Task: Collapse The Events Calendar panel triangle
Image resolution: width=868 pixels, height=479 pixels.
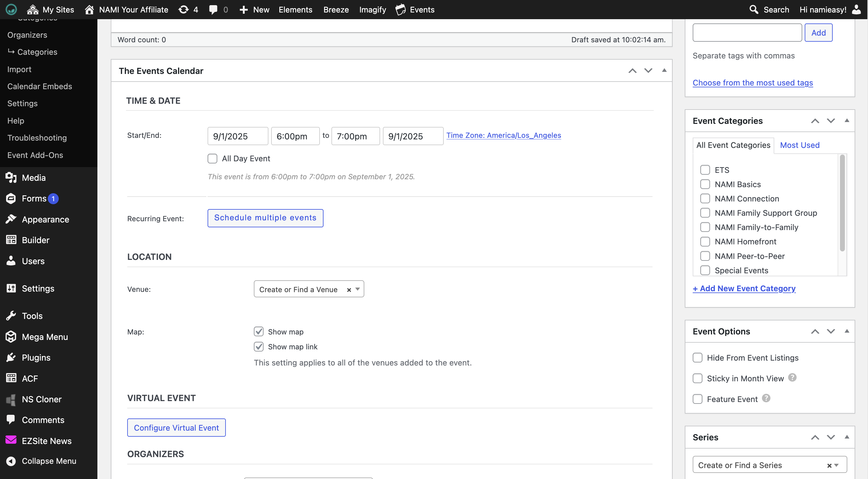Action: click(664, 70)
